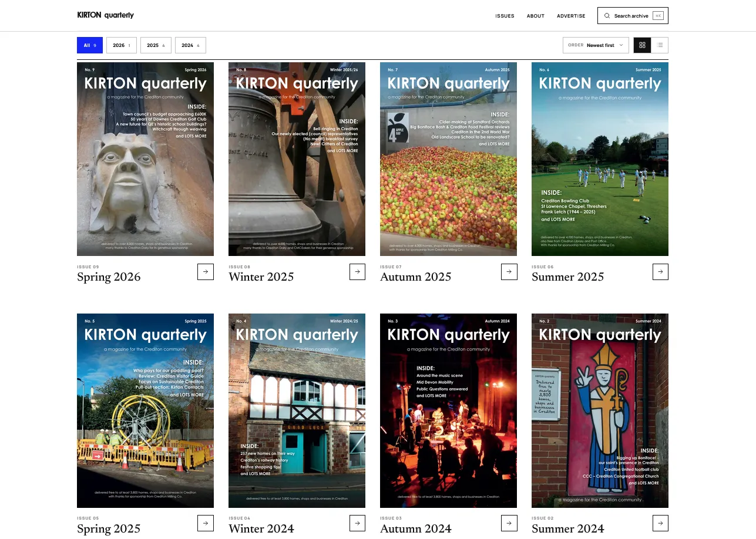Open the Winter 2025 title link
The height and width of the screenshot is (539, 756).
coord(261,277)
